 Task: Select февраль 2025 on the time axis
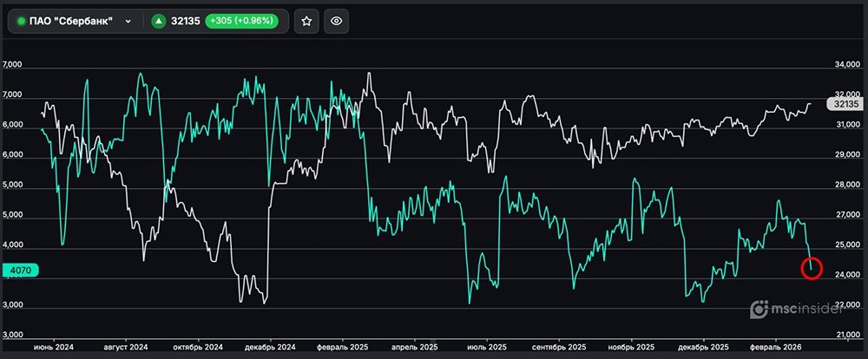click(x=345, y=346)
